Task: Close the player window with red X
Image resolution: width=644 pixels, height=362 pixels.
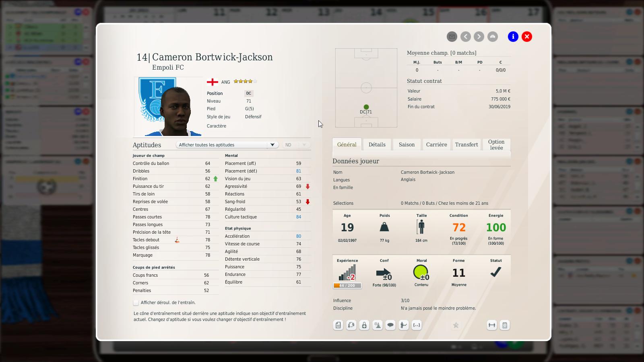Action: click(x=527, y=37)
